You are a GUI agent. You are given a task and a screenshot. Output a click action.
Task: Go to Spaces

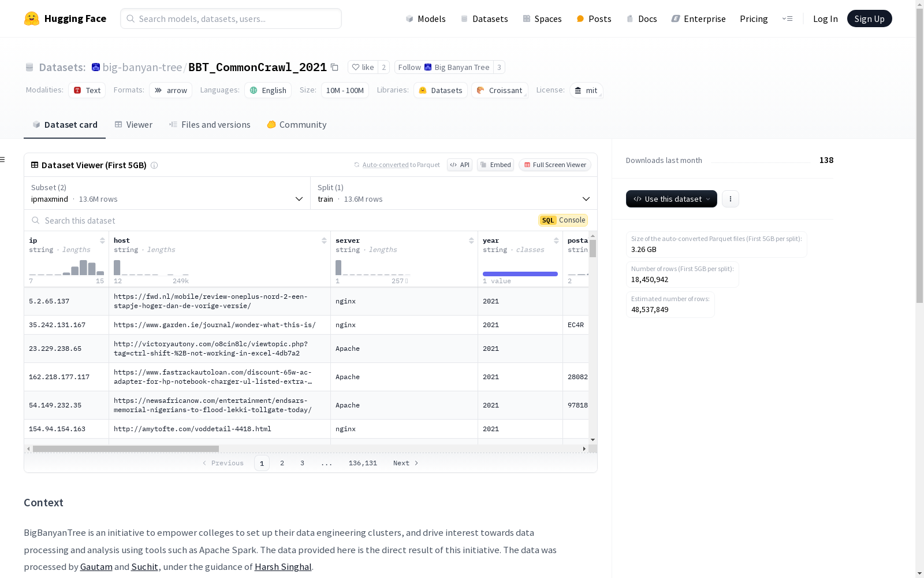pos(542,18)
